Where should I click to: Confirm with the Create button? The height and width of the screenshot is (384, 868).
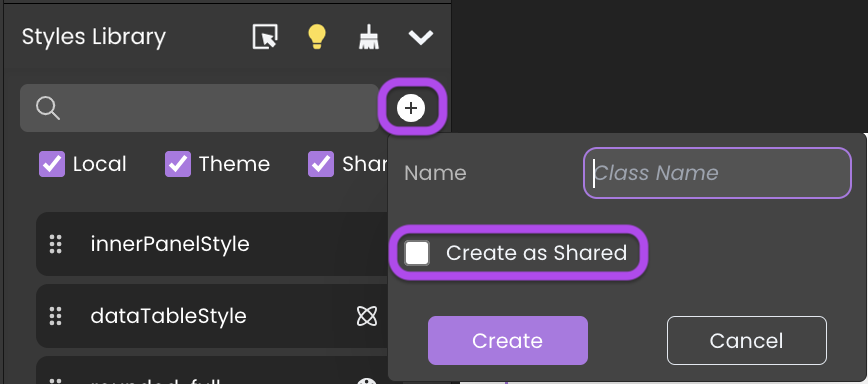pos(508,340)
